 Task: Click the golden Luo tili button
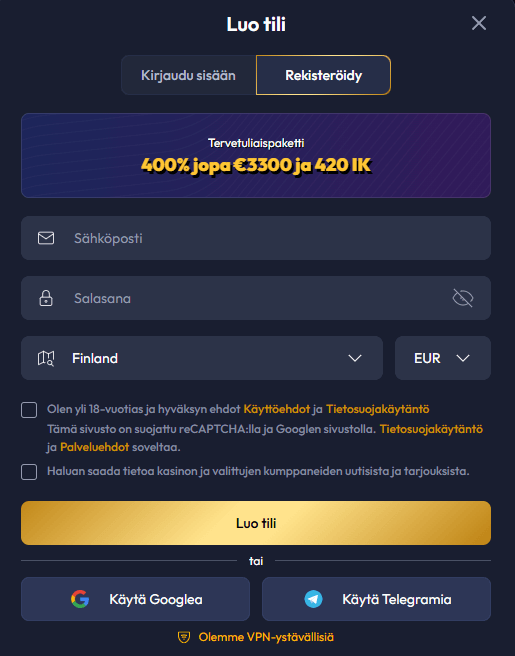256,523
